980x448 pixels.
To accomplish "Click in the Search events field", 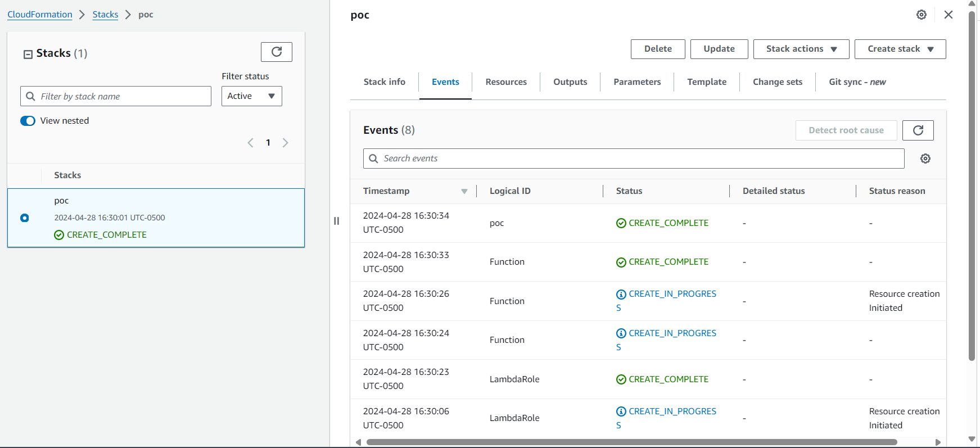I will coord(634,159).
